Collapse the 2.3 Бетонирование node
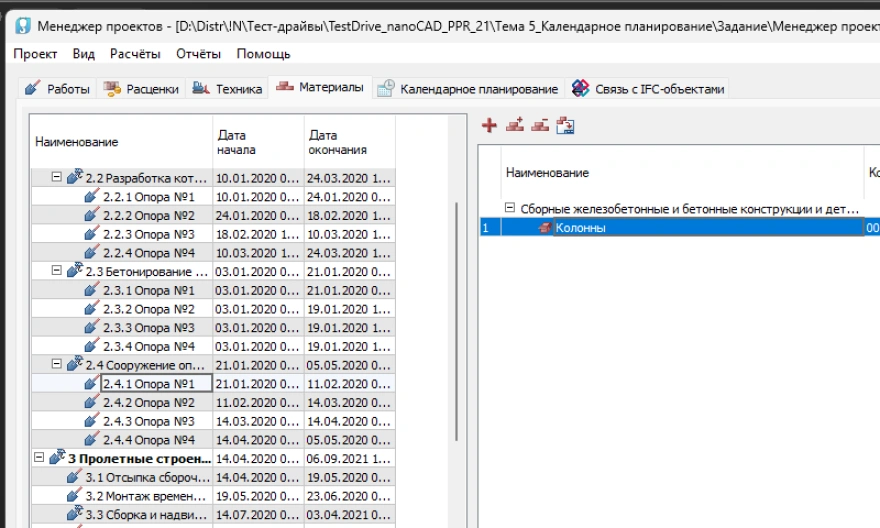This screenshot has height=528, width=880. click(x=57, y=271)
